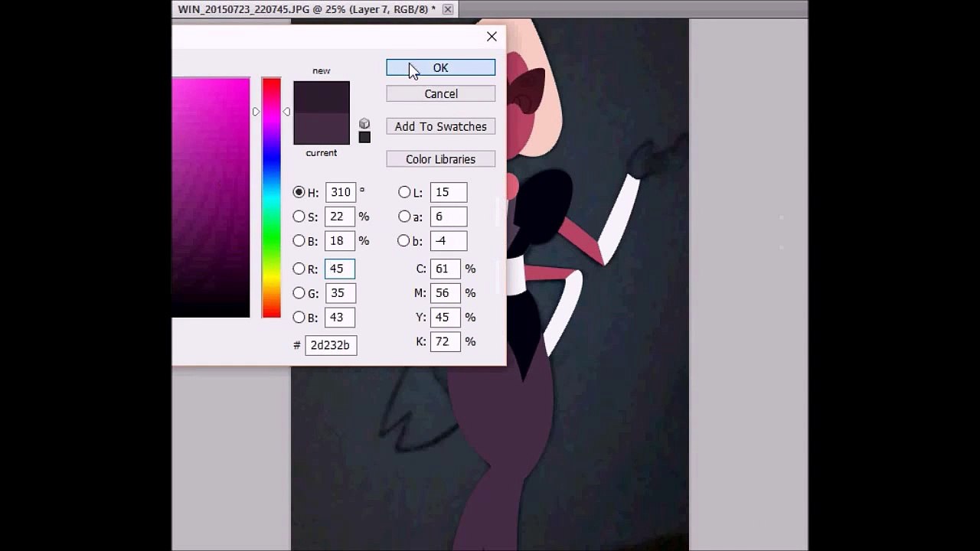Switch to the WIN_20150723_220745.JPG document tab

click(306, 9)
